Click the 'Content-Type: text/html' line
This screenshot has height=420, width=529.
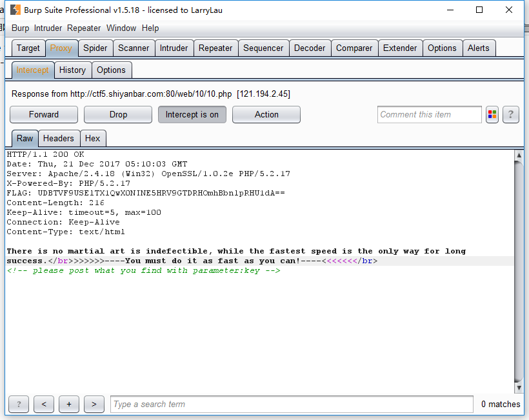click(x=66, y=232)
